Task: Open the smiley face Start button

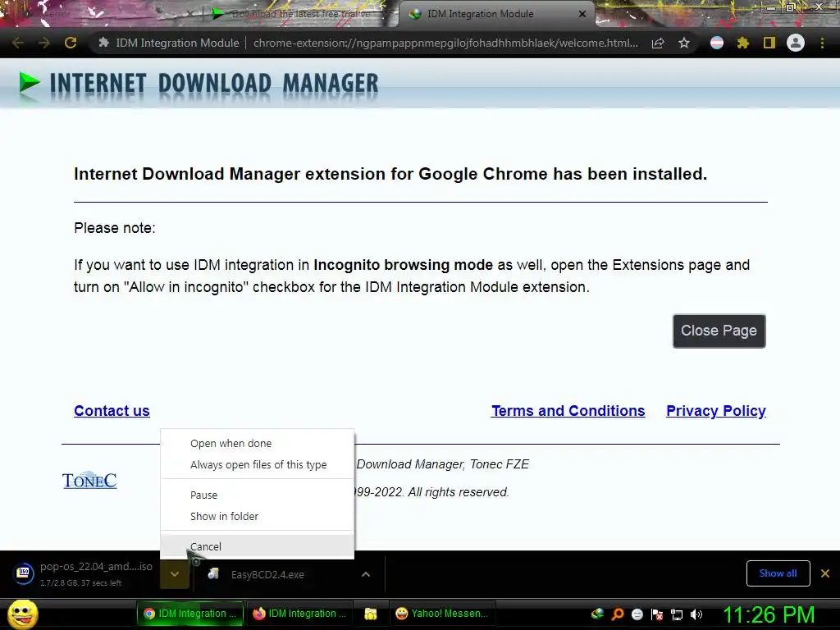Action: click(22, 614)
